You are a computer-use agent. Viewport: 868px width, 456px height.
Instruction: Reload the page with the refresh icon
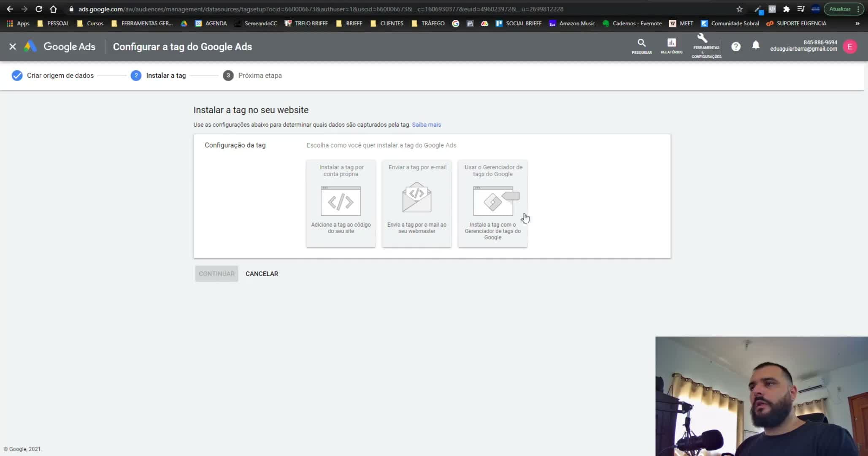38,9
